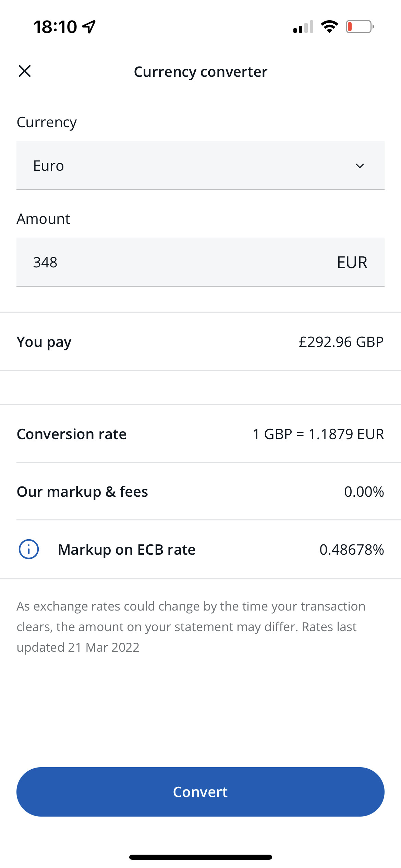Image resolution: width=401 pixels, height=868 pixels.
Task: Tap the Markup on ECB rate label
Action: tap(127, 550)
